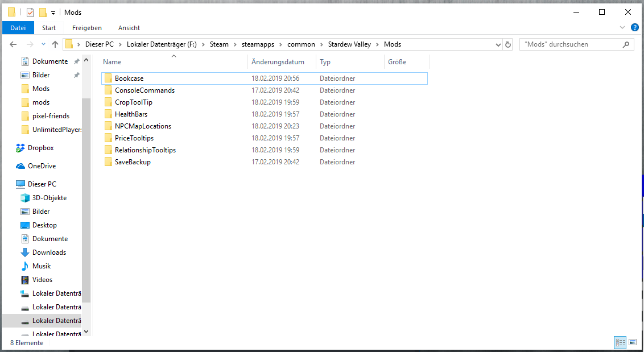
Task: Click the Back navigation arrow
Action: tap(13, 44)
